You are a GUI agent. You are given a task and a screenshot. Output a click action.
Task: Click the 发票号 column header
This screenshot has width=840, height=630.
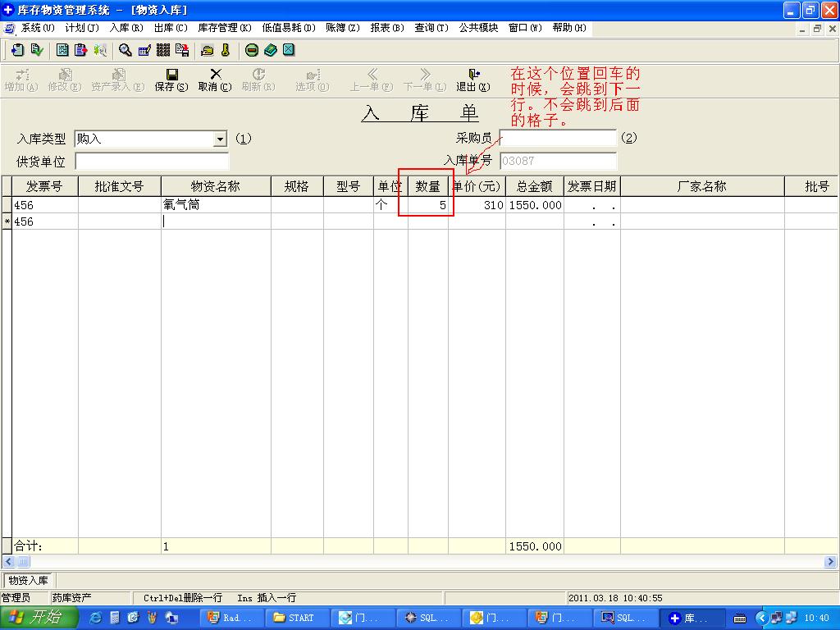pyautogui.click(x=45, y=186)
